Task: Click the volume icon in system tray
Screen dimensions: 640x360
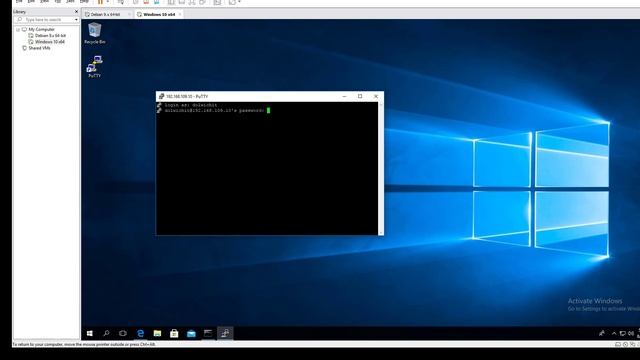Action: point(631,333)
